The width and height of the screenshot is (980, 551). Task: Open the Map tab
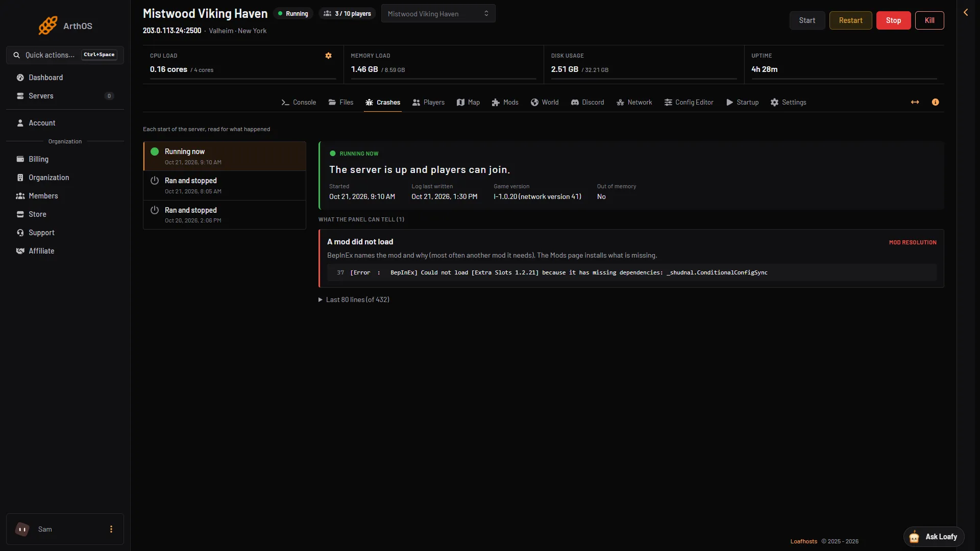(x=468, y=102)
